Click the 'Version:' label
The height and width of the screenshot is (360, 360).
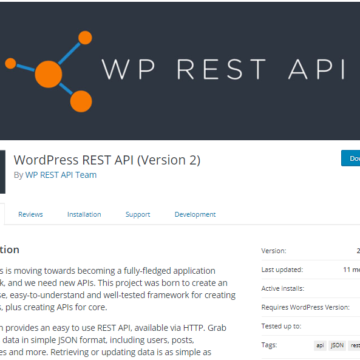click(274, 251)
